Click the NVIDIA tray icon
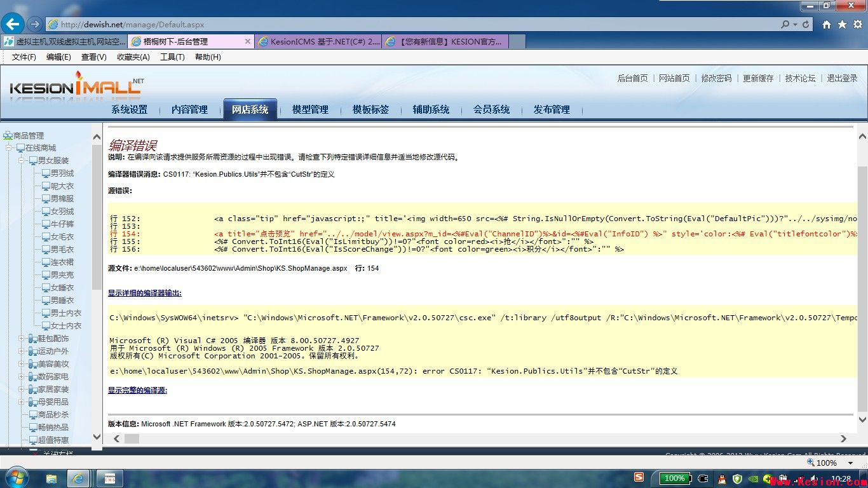The height and width of the screenshot is (488, 868). 752,478
